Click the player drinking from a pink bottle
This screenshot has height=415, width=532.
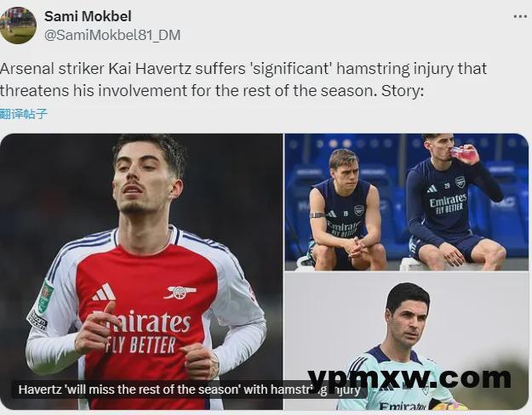pyautogui.click(x=455, y=201)
